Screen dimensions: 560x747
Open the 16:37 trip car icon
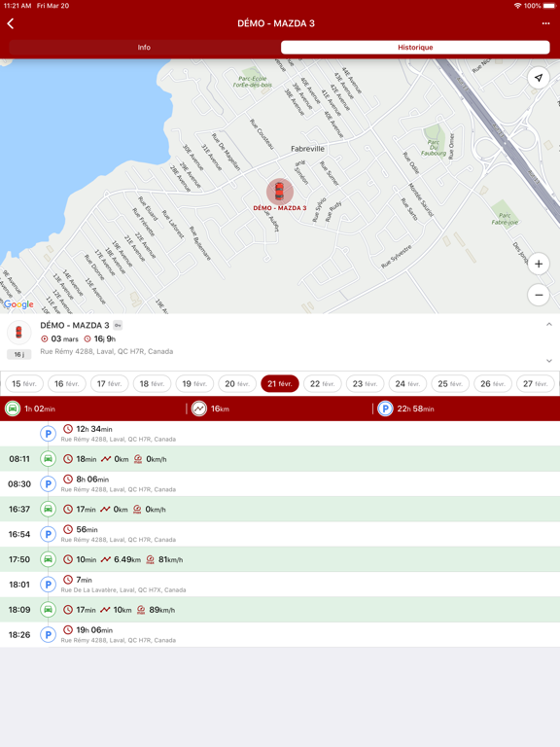(48, 509)
